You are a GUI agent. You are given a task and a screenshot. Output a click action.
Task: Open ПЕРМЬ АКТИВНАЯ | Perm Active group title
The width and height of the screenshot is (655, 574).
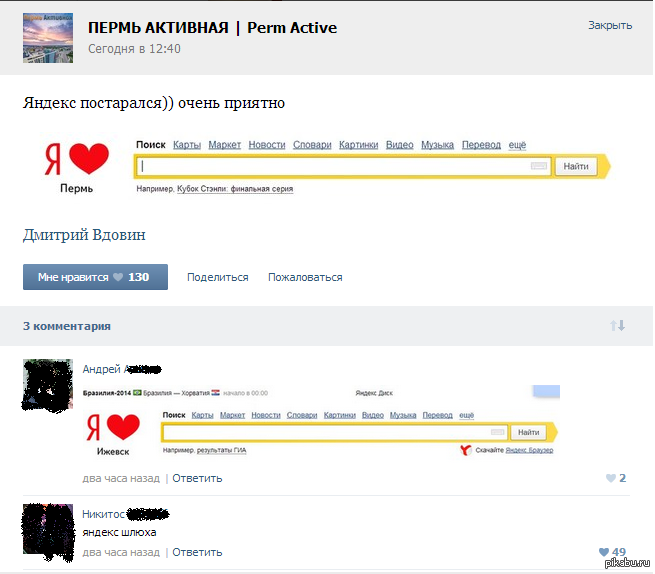[212, 28]
